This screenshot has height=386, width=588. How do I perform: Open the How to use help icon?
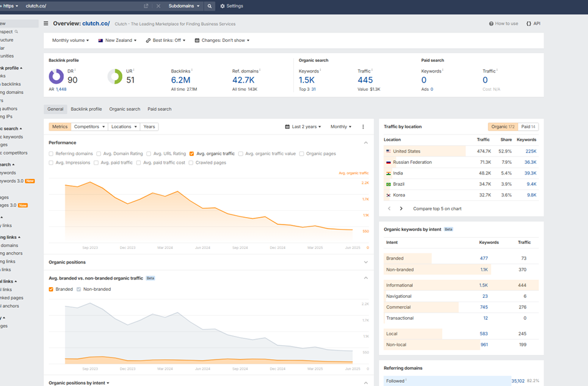click(x=491, y=24)
